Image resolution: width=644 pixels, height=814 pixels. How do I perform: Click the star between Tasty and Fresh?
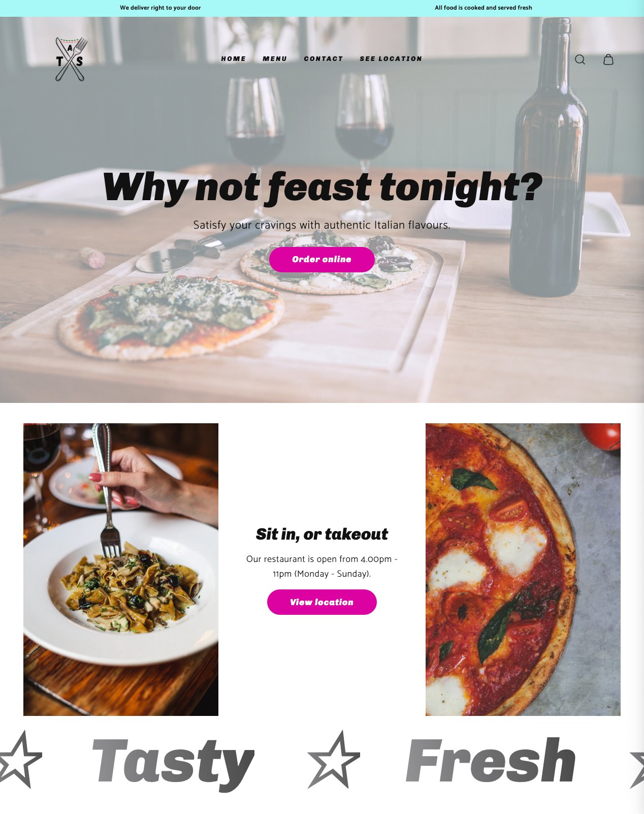click(334, 760)
